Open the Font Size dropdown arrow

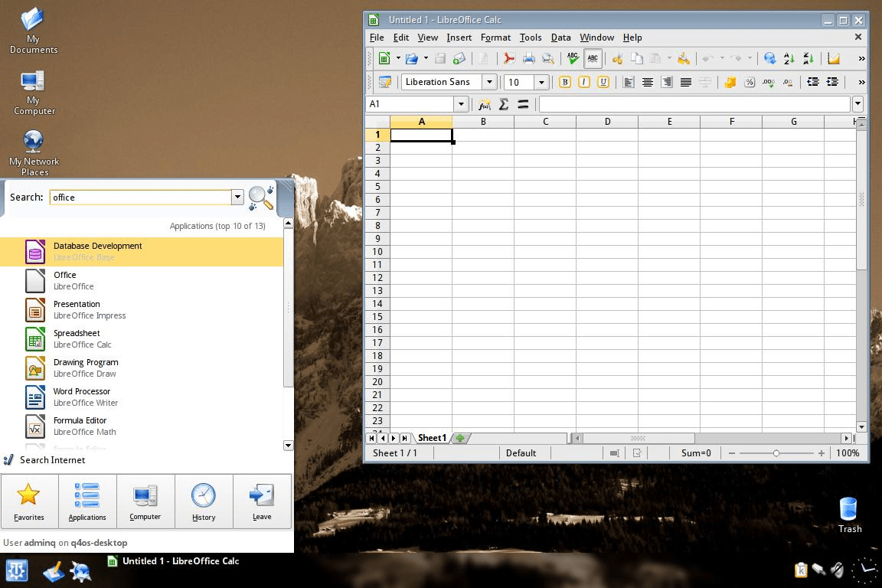point(541,82)
